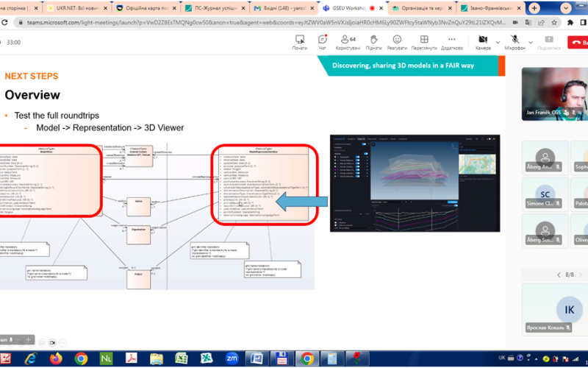This screenshot has height=368, width=588.
Task: Close the UKR.NET tab
Action: pyautogui.click(x=105, y=8)
